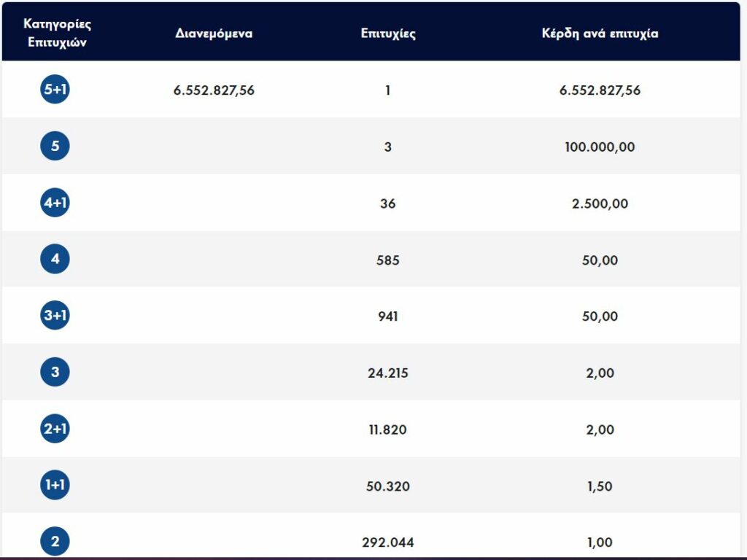Select the Κέρδη ανά επιτυχία header
747x560 pixels.
click(x=600, y=34)
